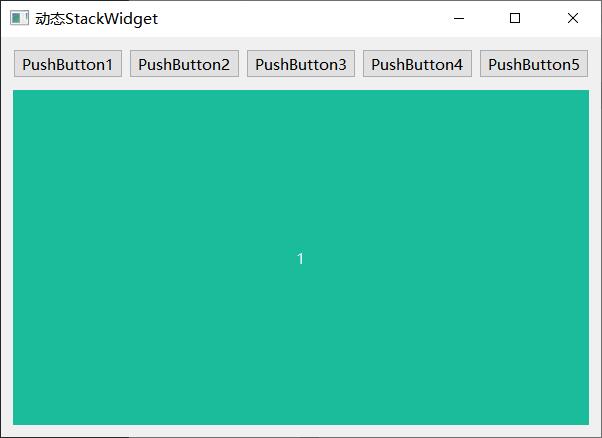Click the white number in the teal panel
The image size is (602, 438).
pyautogui.click(x=300, y=259)
